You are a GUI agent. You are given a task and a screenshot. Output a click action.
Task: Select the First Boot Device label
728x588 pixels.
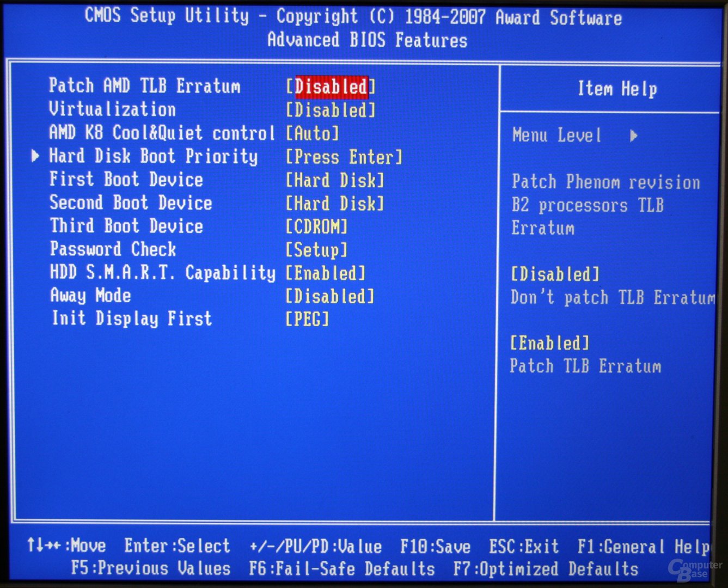(x=126, y=180)
